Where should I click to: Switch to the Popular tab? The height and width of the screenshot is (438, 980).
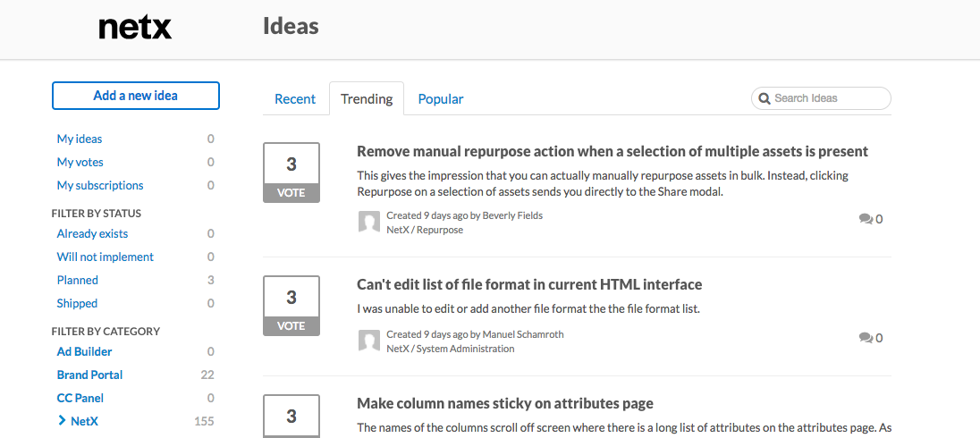click(x=441, y=98)
